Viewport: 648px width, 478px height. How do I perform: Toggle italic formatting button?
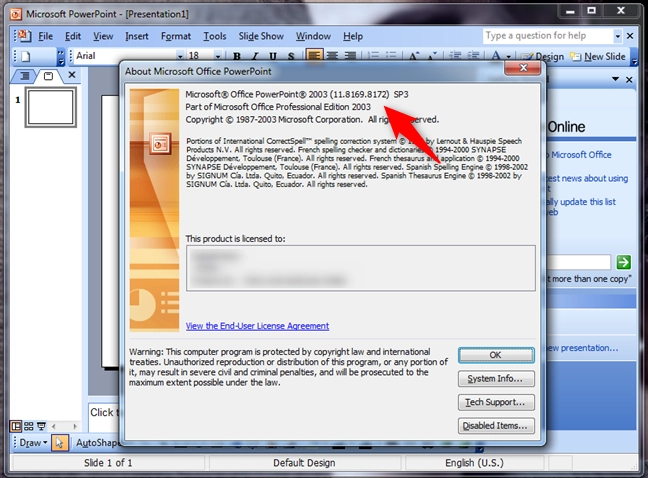pyautogui.click(x=255, y=56)
